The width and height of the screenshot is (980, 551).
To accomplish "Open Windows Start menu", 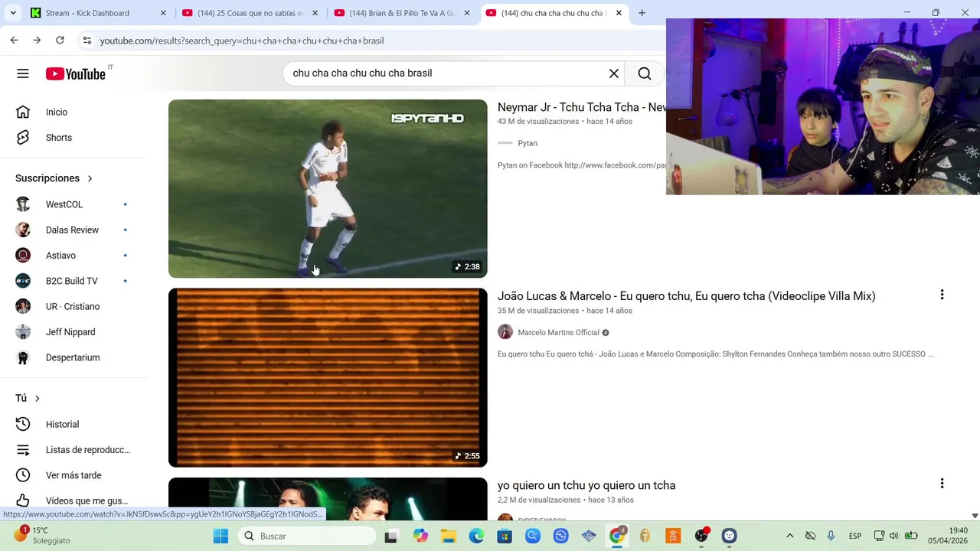I will [220, 536].
